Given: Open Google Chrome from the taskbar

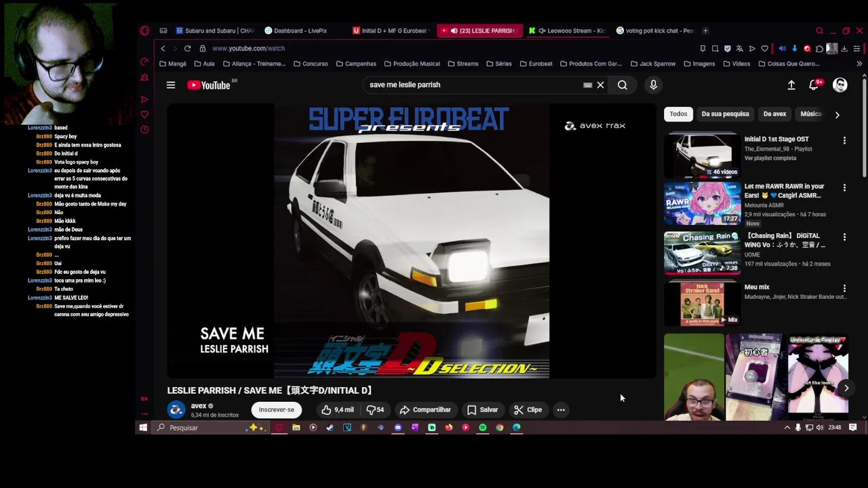Looking at the screenshot, I should (x=500, y=428).
